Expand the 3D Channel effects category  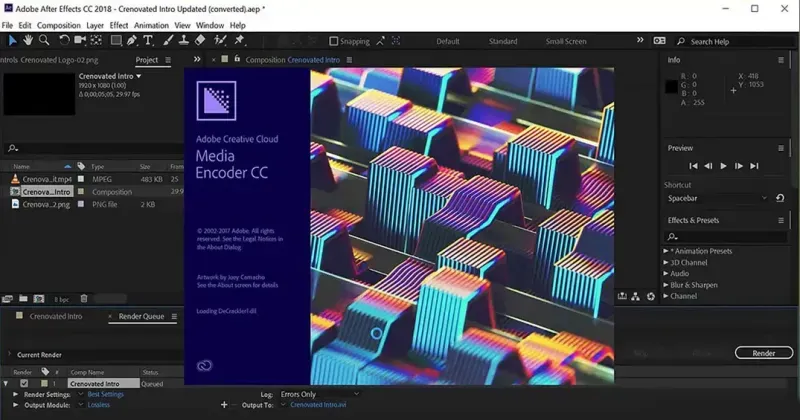click(x=666, y=262)
